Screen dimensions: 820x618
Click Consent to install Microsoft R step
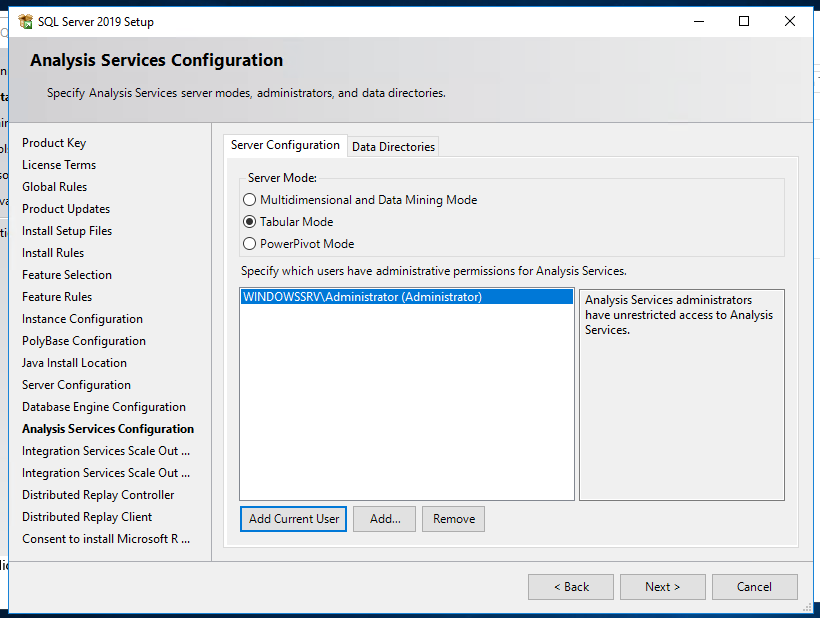106,539
